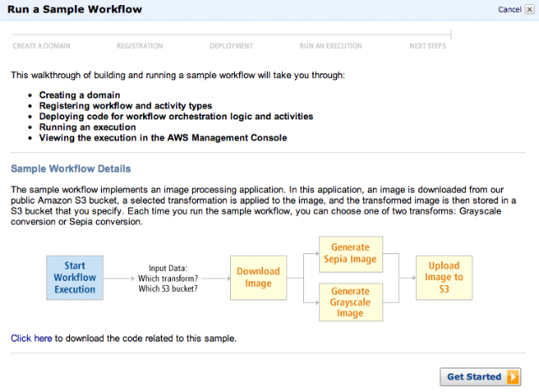The width and height of the screenshot is (539, 392).
Task: Click 'Creating a domain' bullet item
Action: click(x=79, y=95)
